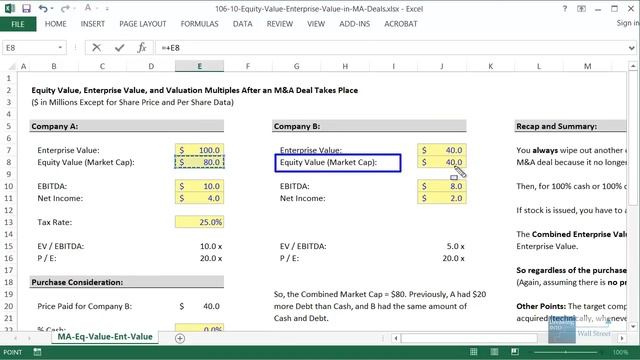Switch to the INSERT ribbon tab
Image resolution: width=640 pixels, height=360 pixels.
pos(93,24)
